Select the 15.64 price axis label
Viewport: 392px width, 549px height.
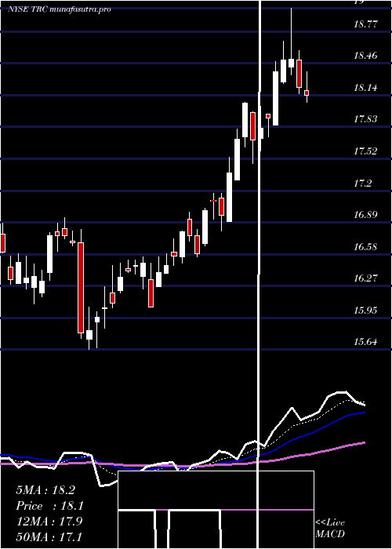[366, 341]
